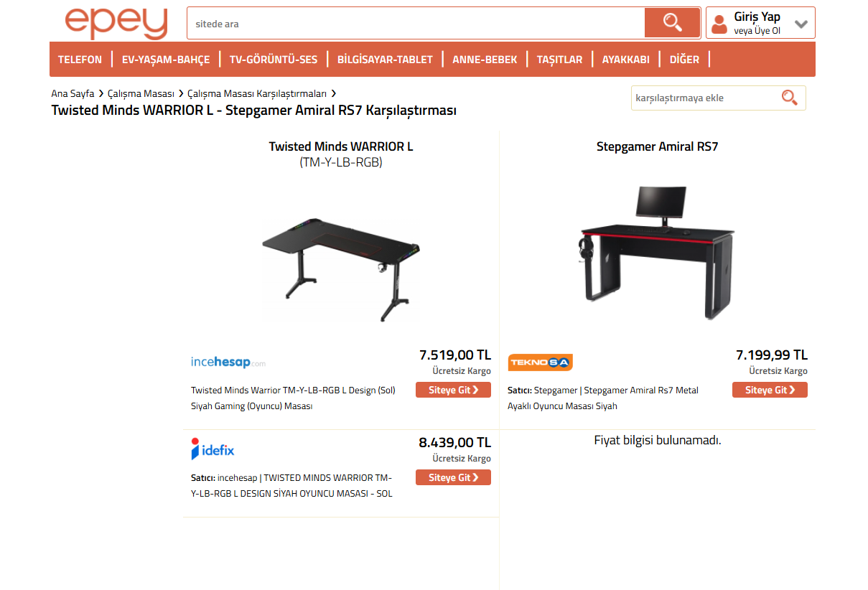Open the EV-YAŞAM-BAHÇE category menu
The height and width of the screenshot is (590, 868).
pos(166,60)
